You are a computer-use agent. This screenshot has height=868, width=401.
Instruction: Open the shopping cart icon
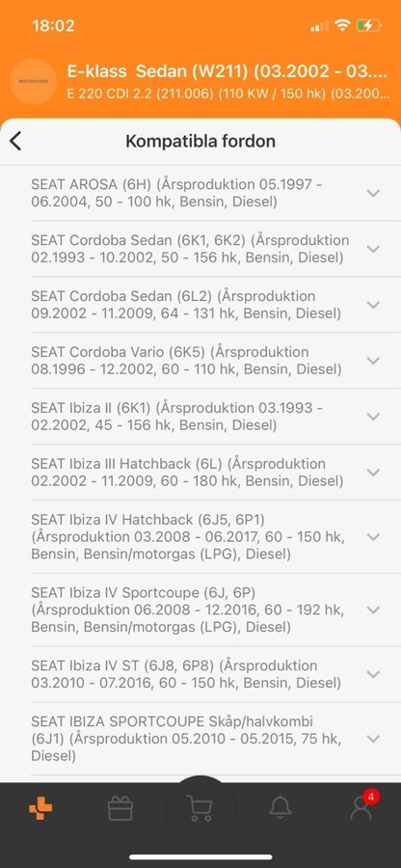point(200,808)
